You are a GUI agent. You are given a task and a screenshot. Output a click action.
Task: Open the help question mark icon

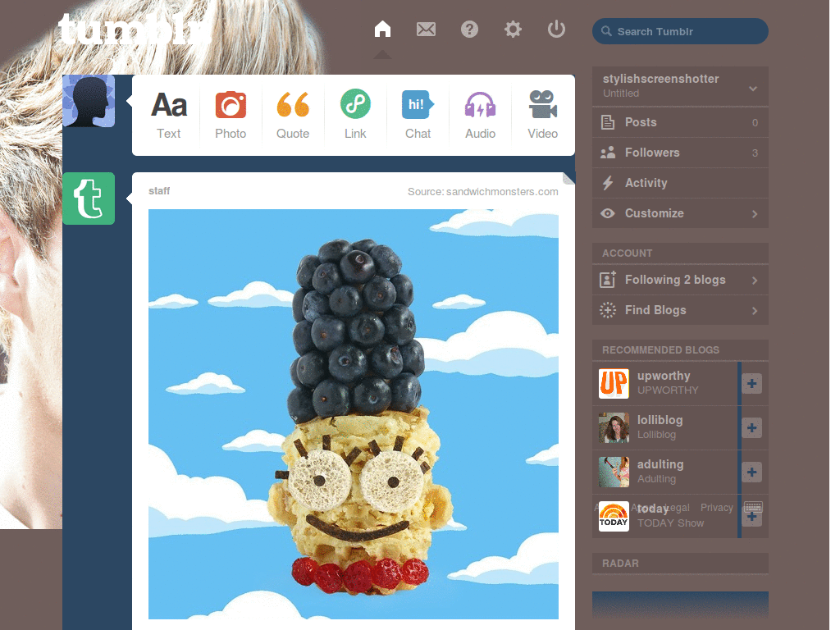pos(469,29)
